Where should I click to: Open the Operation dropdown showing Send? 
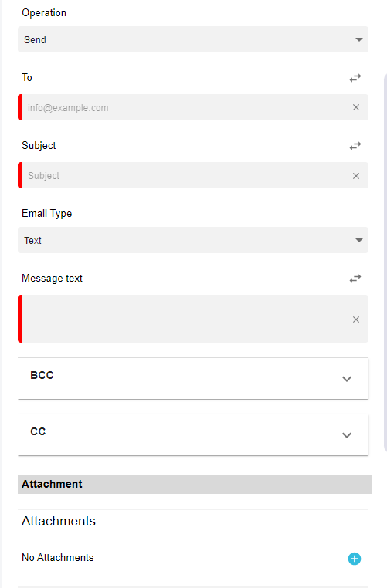click(x=193, y=39)
